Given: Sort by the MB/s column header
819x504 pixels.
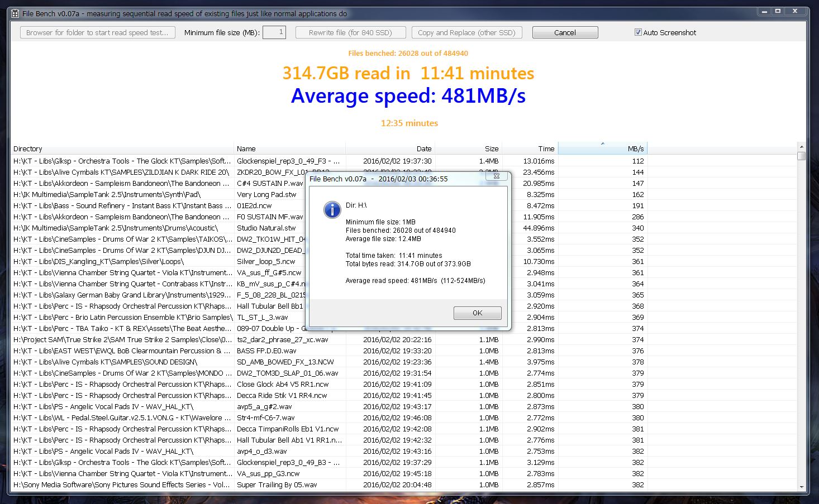Looking at the screenshot, I should [602, 148].
